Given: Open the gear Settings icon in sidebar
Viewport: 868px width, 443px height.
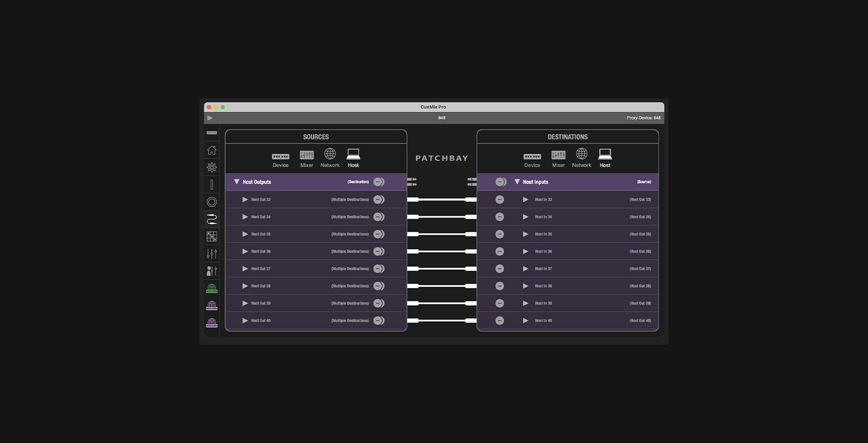Looking at the screenshot, I should (x=212, y=167).
